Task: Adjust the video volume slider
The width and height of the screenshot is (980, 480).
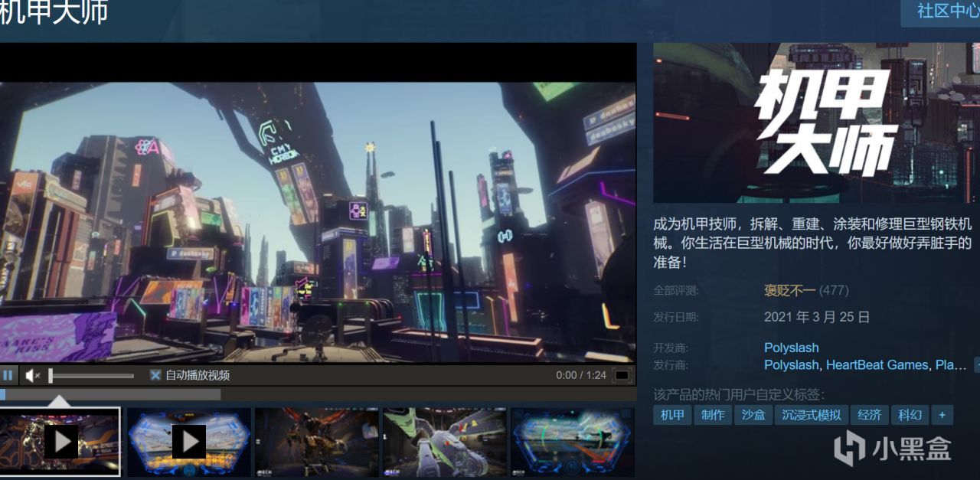Action: tap(91, 375)
